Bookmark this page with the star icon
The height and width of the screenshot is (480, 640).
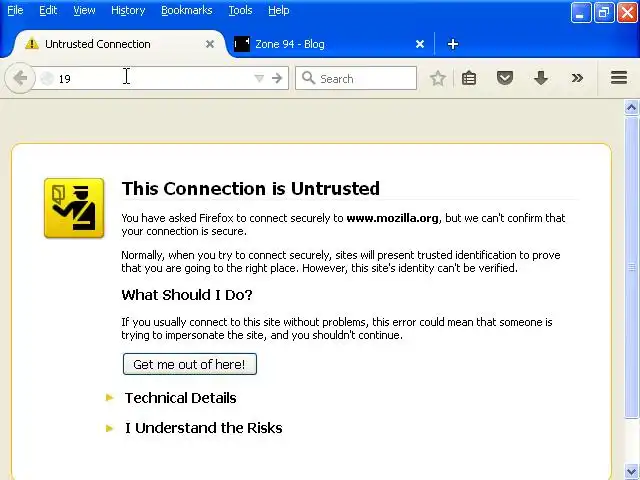438,78
